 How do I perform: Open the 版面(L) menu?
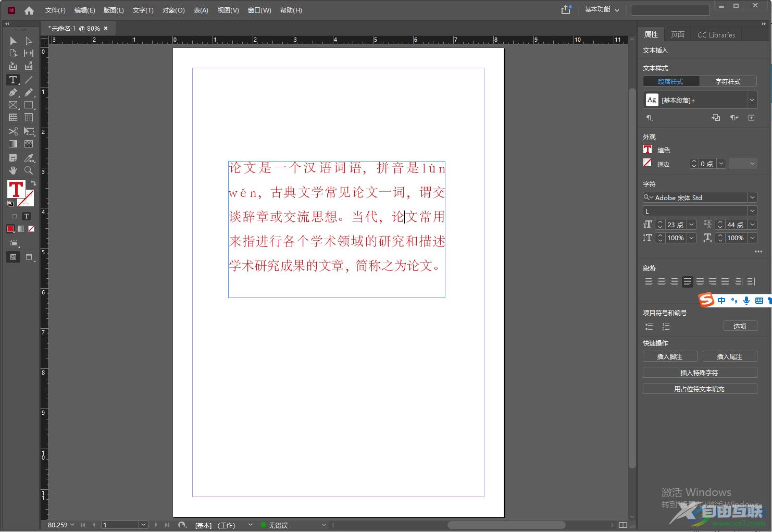coord(114,10)
